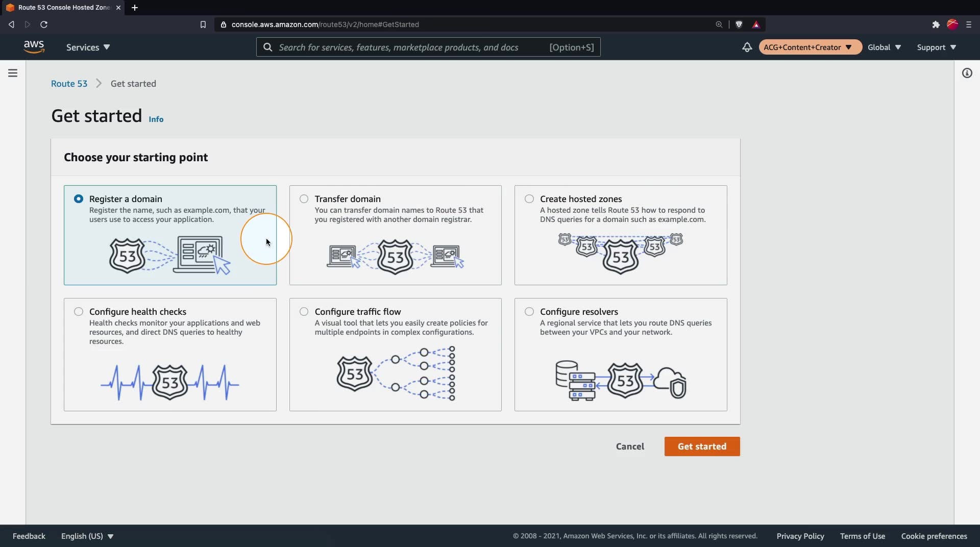Focus the AWS services search field
The height and width of the screenshot is (547, 980).
coord(428,47)
